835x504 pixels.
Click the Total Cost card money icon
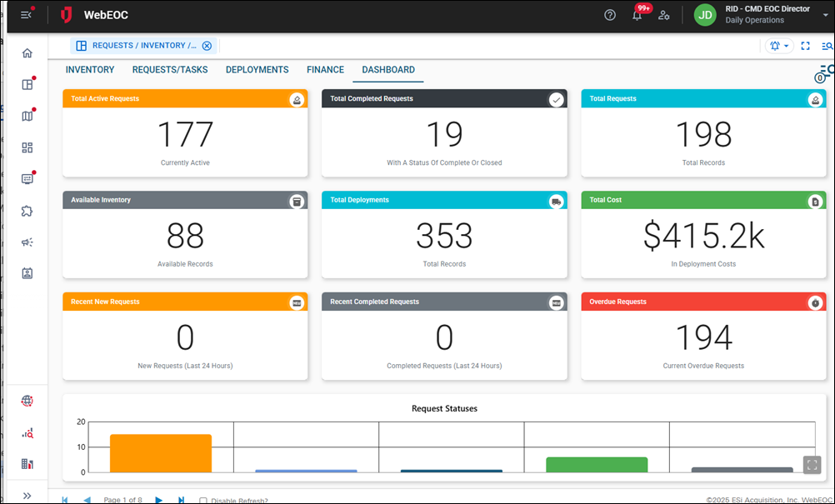(x=816, y=201)
